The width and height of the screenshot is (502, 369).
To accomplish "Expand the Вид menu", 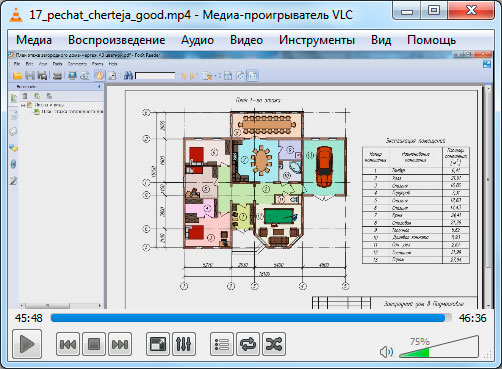I will pyautogui.click(x=381, y=40).
